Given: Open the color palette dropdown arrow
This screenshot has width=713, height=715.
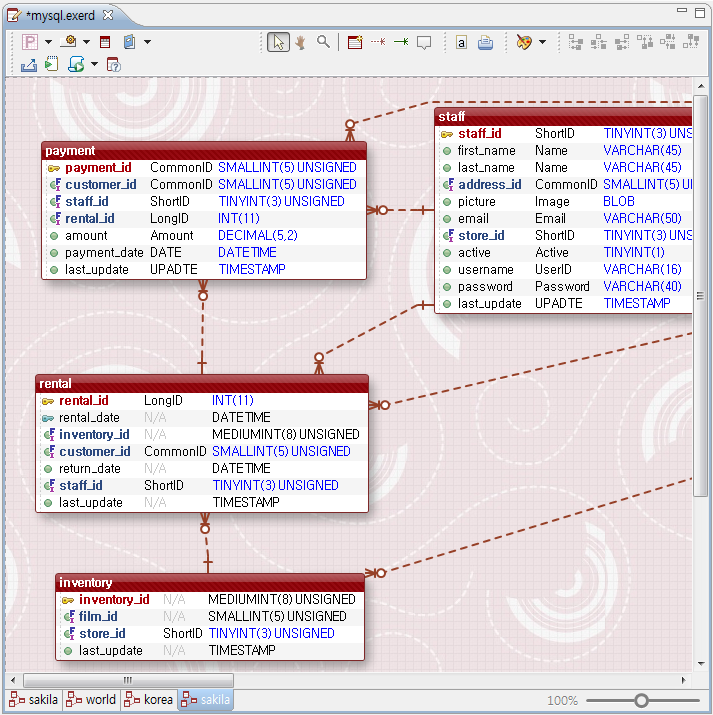Looking at the screenshot, I should click(x=542, y=42).
